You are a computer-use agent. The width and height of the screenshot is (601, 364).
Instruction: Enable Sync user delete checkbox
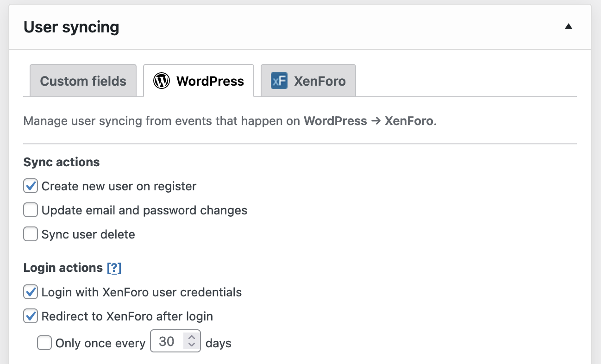tap(31, 234)
